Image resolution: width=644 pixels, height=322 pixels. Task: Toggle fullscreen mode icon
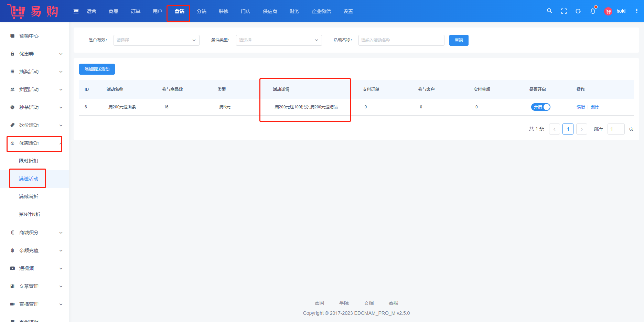coord(564,11)
